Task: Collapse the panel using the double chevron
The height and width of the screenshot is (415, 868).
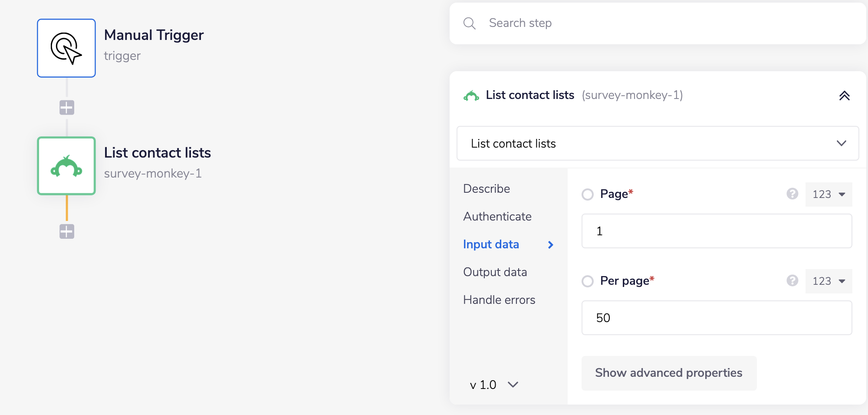Action: click(x=844, y=95)
